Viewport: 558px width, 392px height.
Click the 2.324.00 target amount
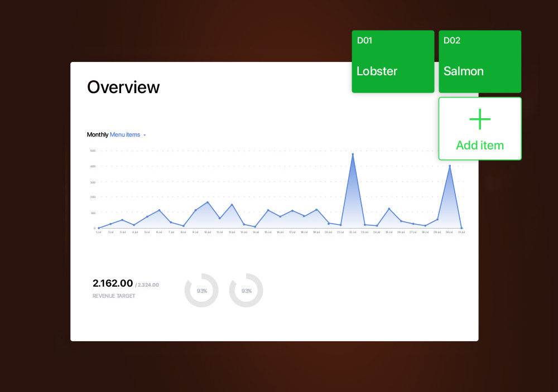click(147, 285)
